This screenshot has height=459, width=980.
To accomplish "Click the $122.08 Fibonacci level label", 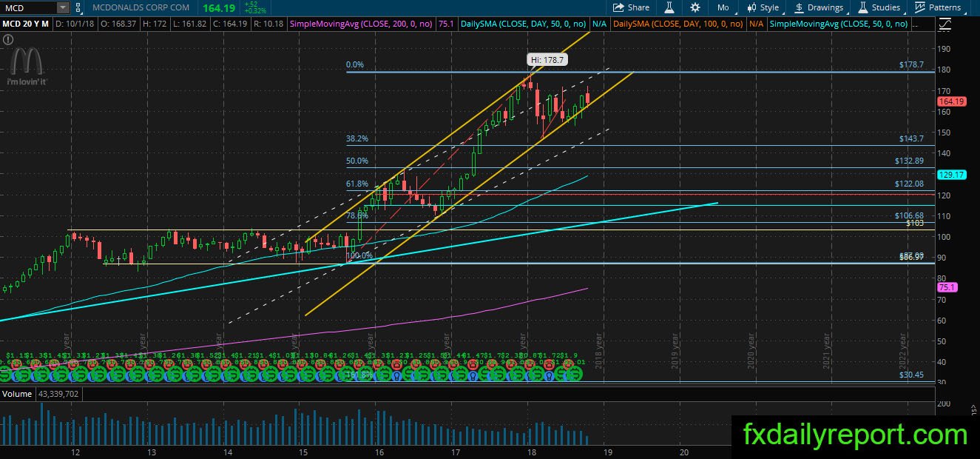I will click(x=909, y=184).
